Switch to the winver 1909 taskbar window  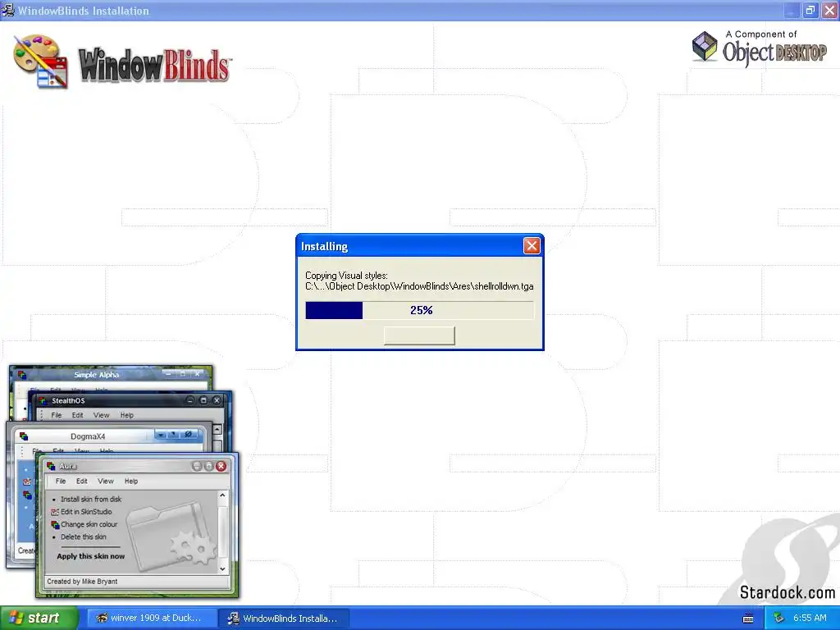152,618
